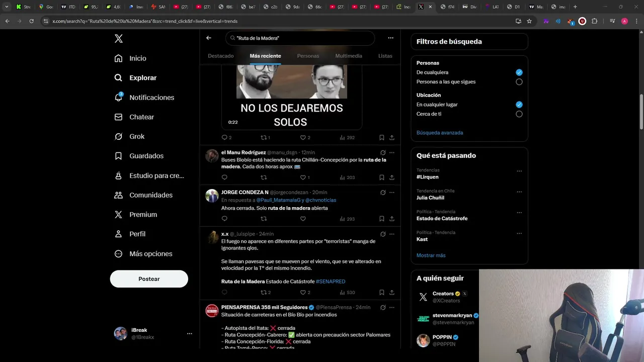Open Estudio para creadores

pyautogui.click(x=149, y=175)
